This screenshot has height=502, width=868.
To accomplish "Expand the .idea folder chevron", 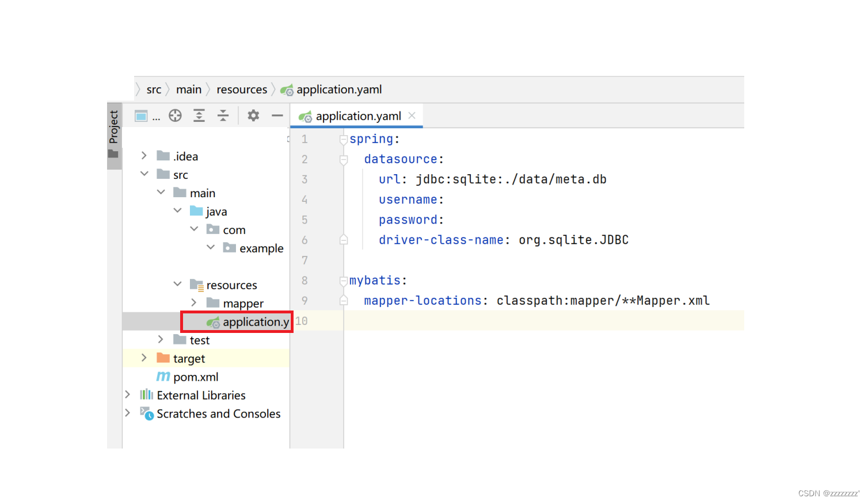I will (x=144, y=156).
